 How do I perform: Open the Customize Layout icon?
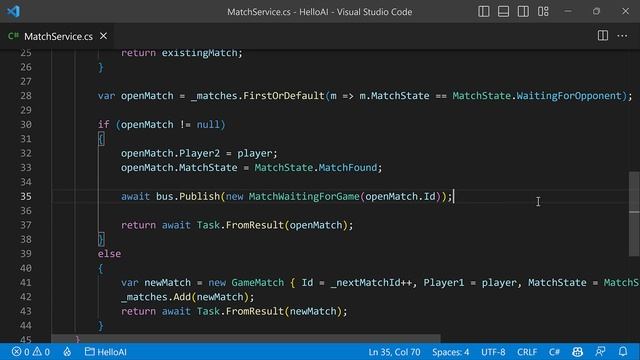click(x=543, y=11)
